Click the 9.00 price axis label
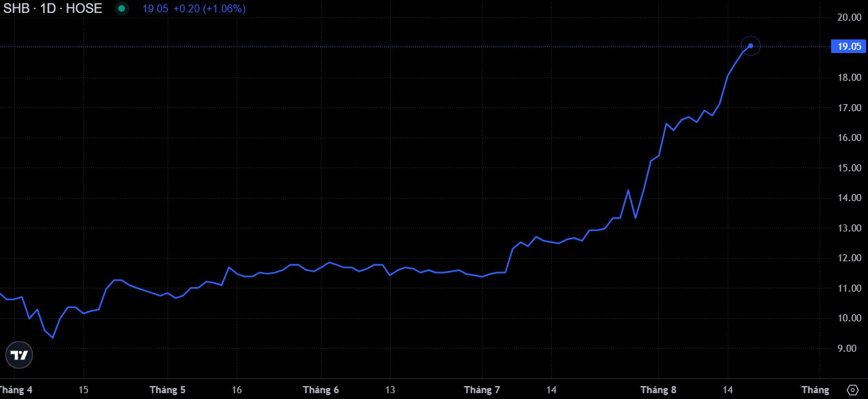The image size is (868, 399). coord(849,349)
